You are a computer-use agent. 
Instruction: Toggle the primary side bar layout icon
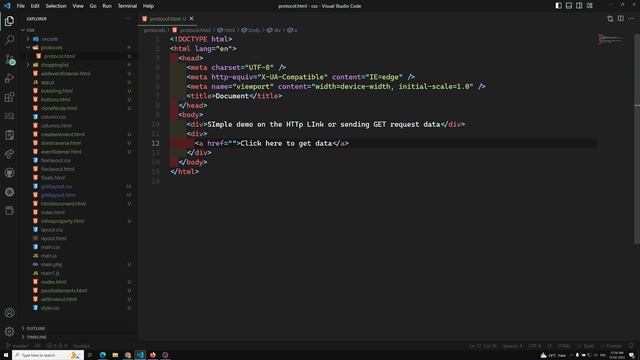[558, 6]
